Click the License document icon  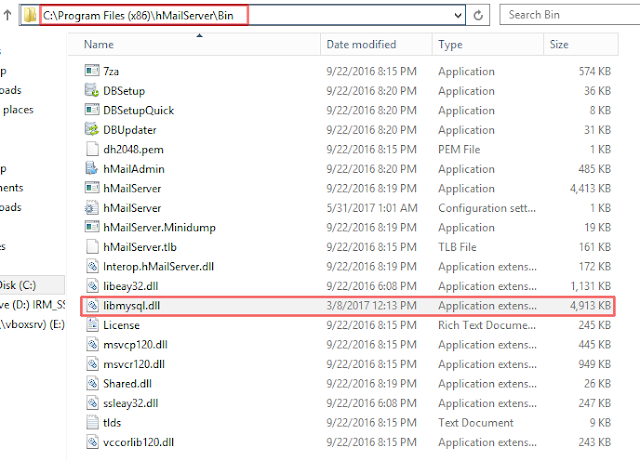click(92, 325)
